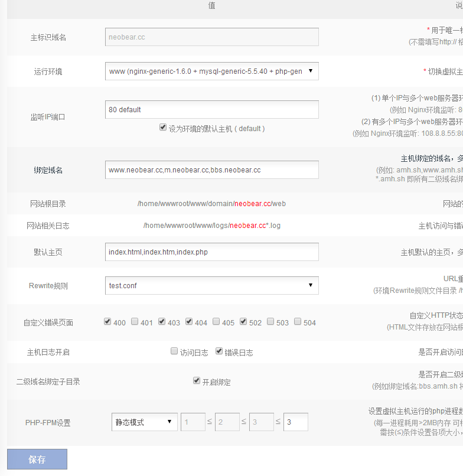This screenshot has height=476, width=463.
Task: Enable the 405 error page checkbox
Action: [216, 322]
